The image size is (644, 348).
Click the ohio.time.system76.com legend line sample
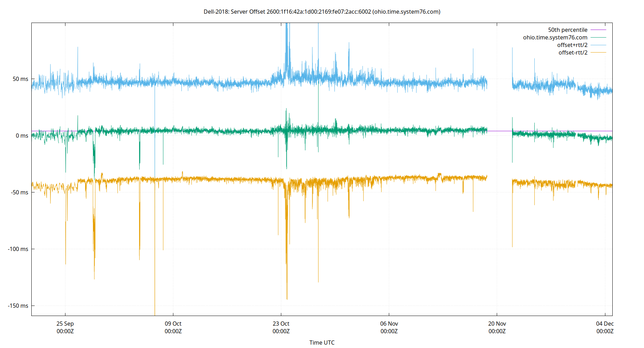(x=599, y=37)
